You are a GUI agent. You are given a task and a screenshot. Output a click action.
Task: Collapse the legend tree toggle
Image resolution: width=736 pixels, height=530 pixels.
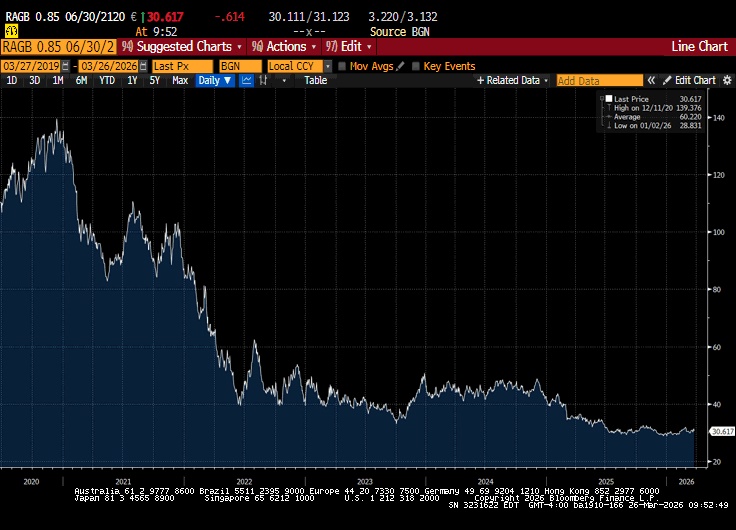602,99
